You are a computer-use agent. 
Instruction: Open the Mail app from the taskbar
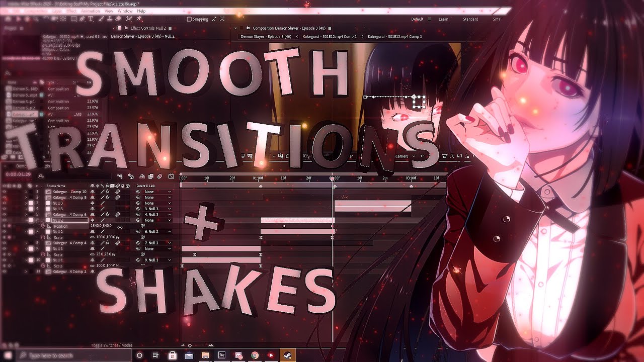coord(189,355)
